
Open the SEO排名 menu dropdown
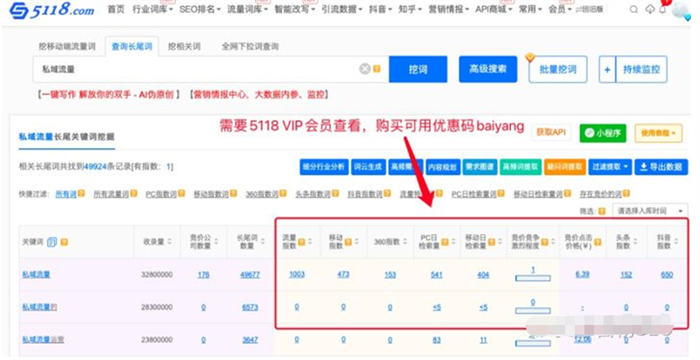pyautogui.click(x=200, y=9)
